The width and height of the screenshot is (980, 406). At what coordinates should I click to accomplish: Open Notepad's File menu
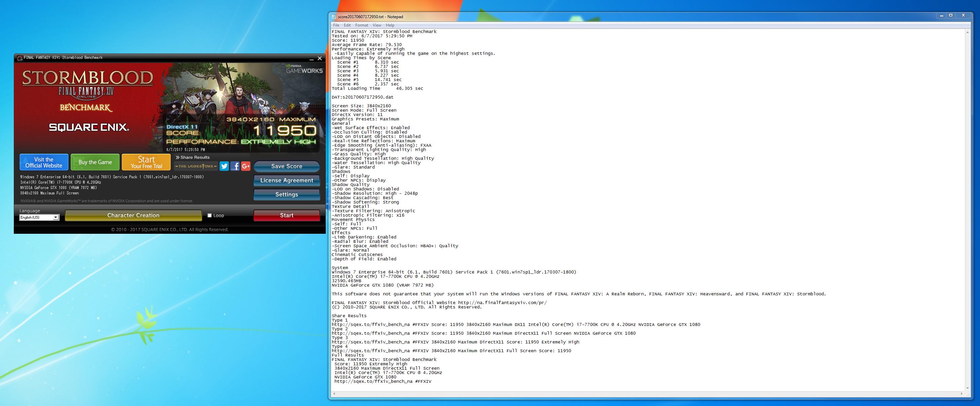pos(336,25)
